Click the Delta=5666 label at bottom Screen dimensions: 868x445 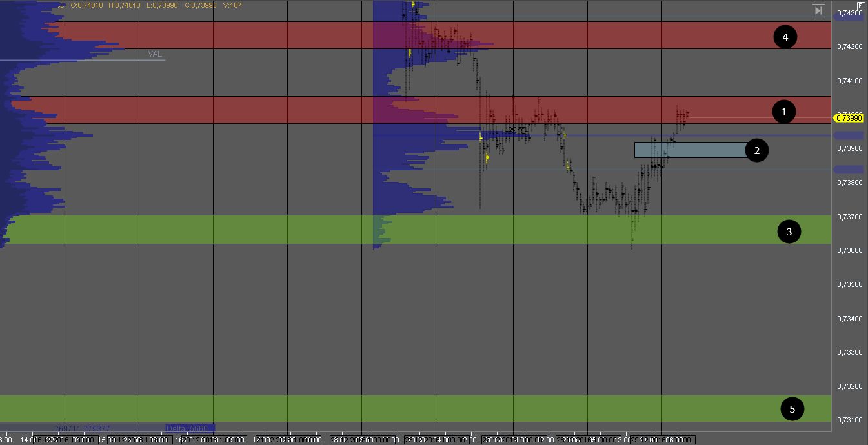(x=190, y=428)
